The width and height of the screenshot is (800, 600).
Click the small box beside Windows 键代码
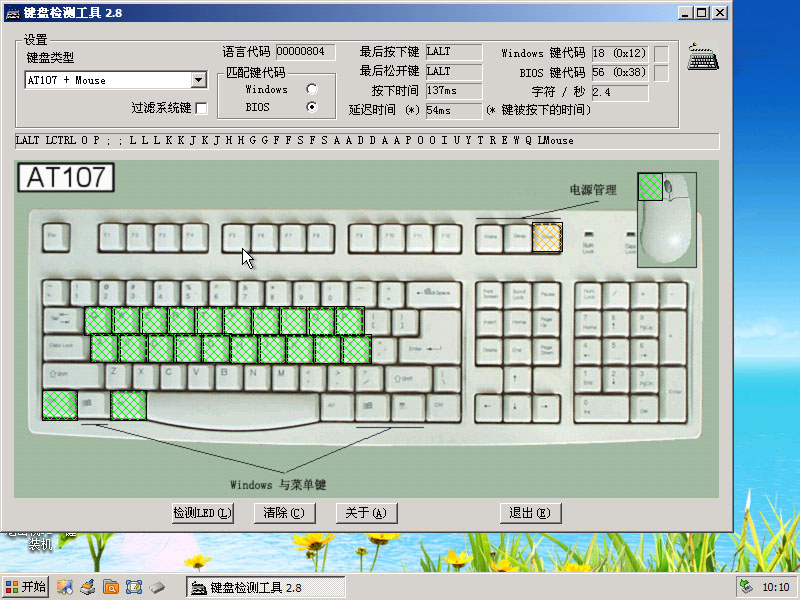coord(661,53)
